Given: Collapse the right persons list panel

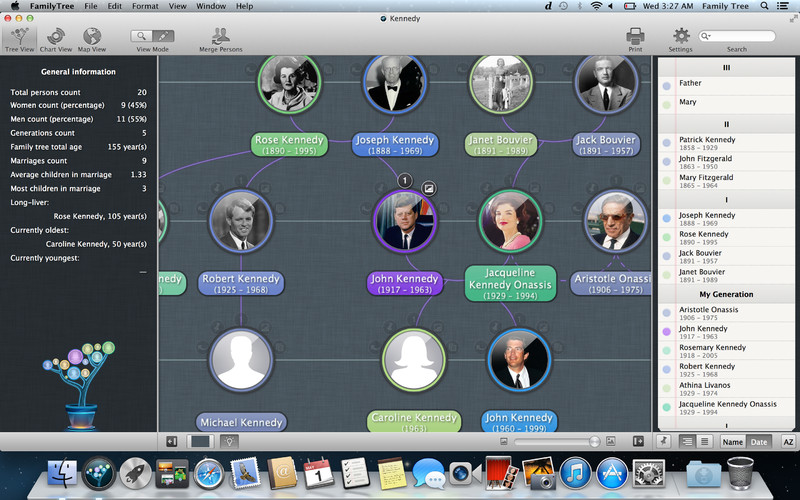Looking at the screenshot, I should (x=638, y=441).
